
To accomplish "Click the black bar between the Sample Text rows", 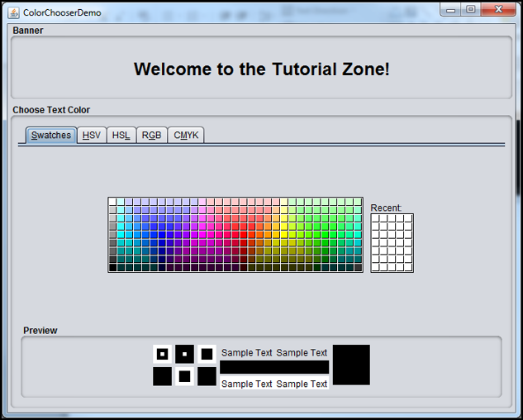I will click(x=274, y=367).
